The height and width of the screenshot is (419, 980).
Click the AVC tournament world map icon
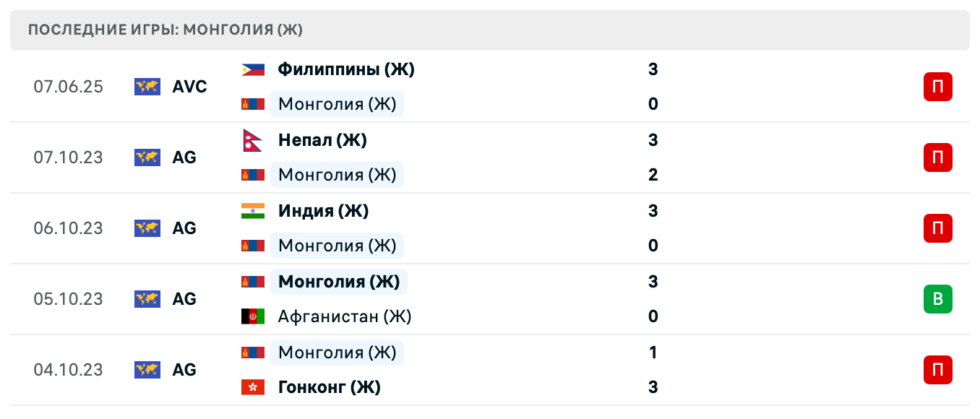[x=147, y=87]
